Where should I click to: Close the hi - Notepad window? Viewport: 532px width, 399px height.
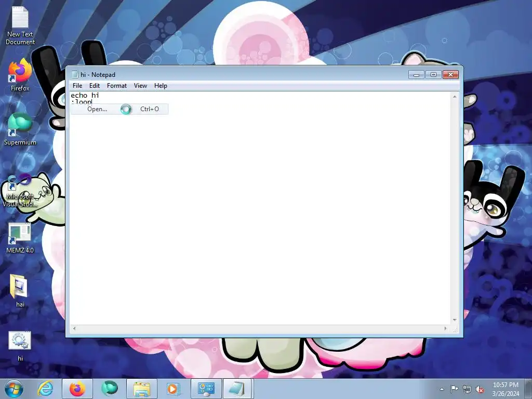click(450, 75)
